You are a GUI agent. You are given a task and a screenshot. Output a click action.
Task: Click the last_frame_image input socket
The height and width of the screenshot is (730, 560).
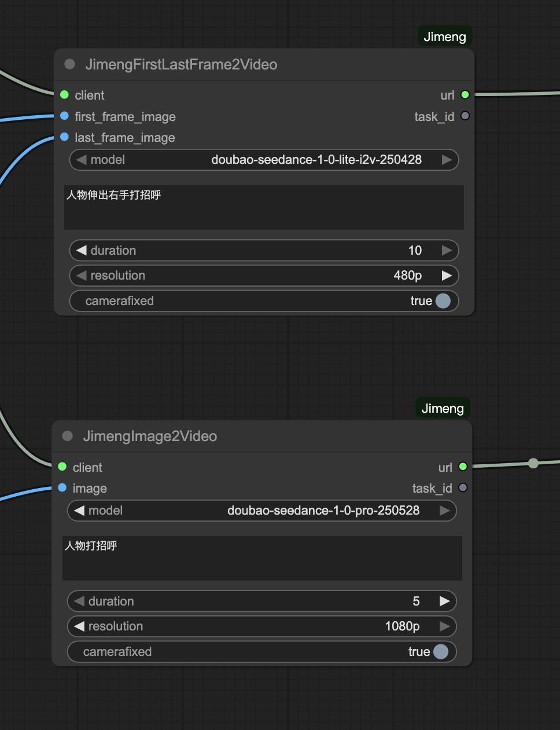coord(64,137)
